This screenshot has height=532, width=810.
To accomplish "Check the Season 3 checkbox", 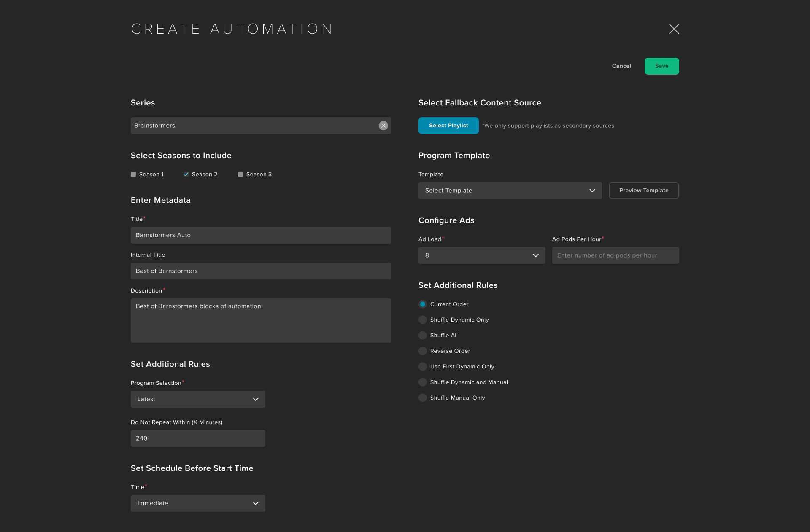I will click(x=240, y=175).
